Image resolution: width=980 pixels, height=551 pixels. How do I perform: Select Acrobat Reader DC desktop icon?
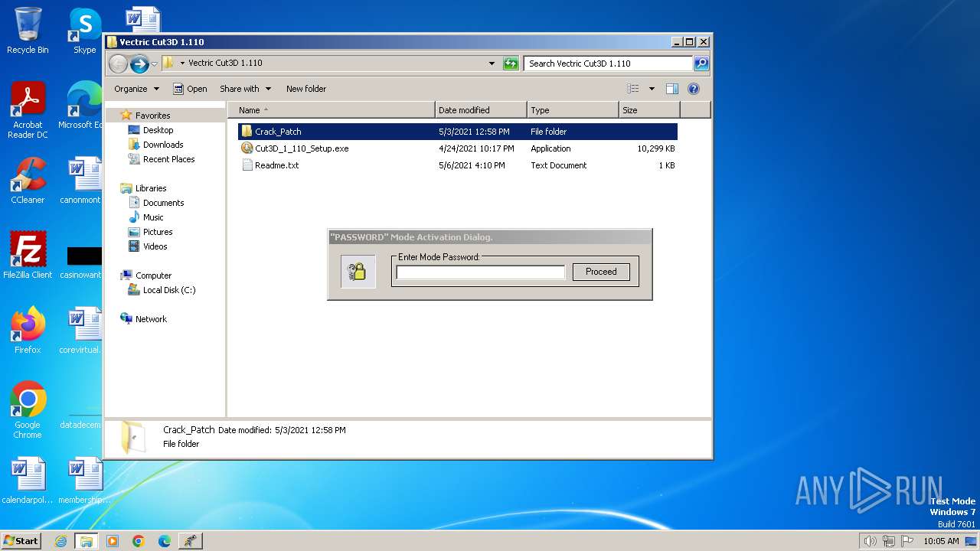click(28, 111)
